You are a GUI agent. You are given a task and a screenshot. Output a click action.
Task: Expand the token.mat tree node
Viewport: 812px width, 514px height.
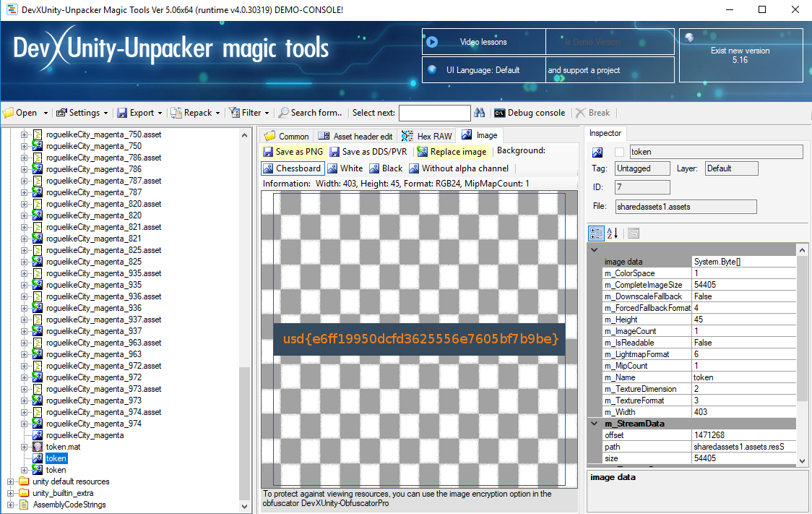pos(24,447)
